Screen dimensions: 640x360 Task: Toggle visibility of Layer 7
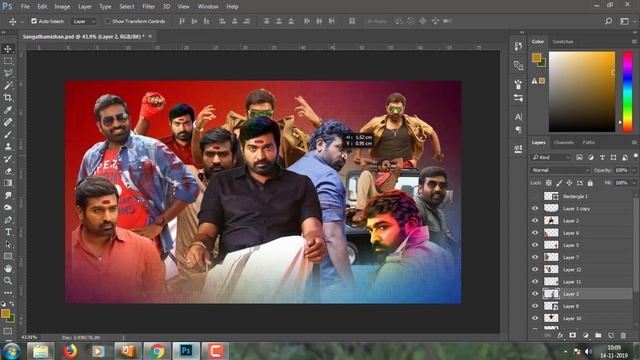[535, 258]
